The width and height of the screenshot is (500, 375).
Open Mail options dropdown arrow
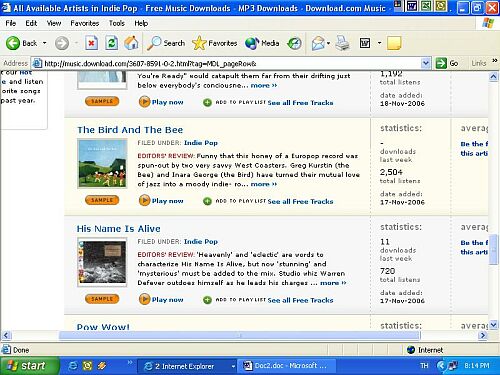pos(328,43)
